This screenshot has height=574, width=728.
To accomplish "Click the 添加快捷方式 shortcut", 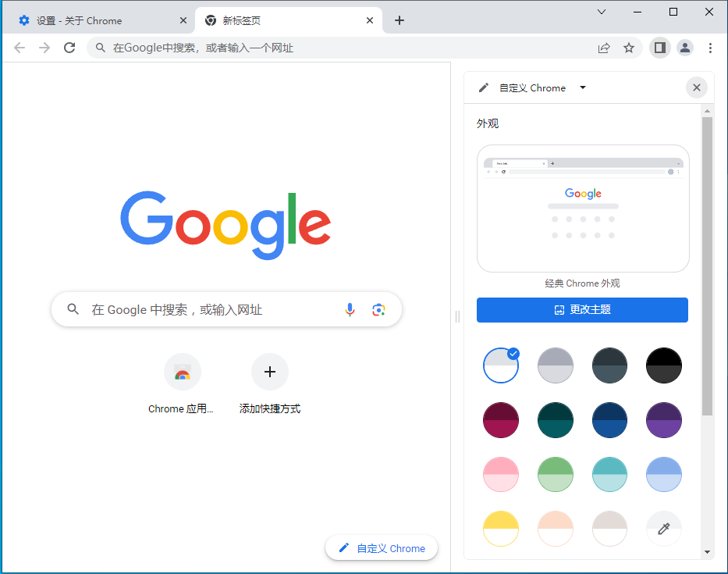I will (x=270, y=372).
